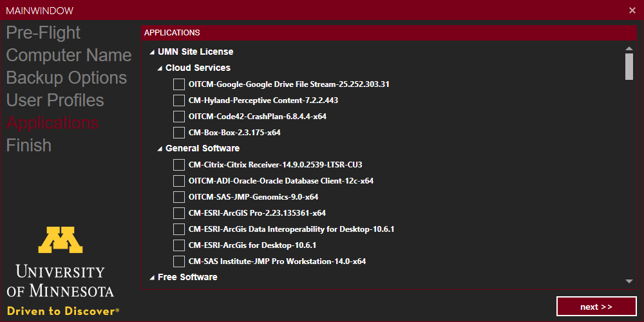Image resolution: width=644 pixels, height=322 pixels.
Task: Jump to Finish step
Action: pyautogui.click(x=29, y=146)
